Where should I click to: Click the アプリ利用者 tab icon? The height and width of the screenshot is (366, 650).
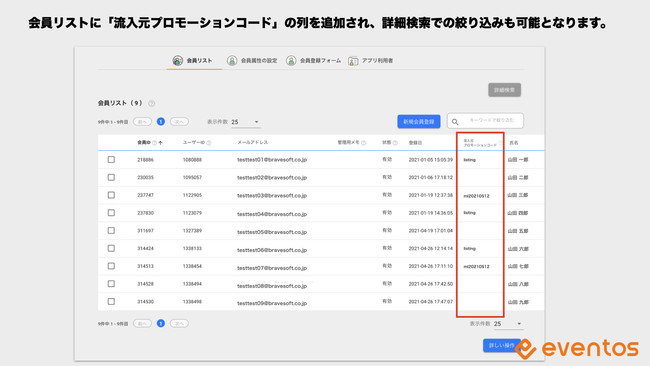click(353, 61)
